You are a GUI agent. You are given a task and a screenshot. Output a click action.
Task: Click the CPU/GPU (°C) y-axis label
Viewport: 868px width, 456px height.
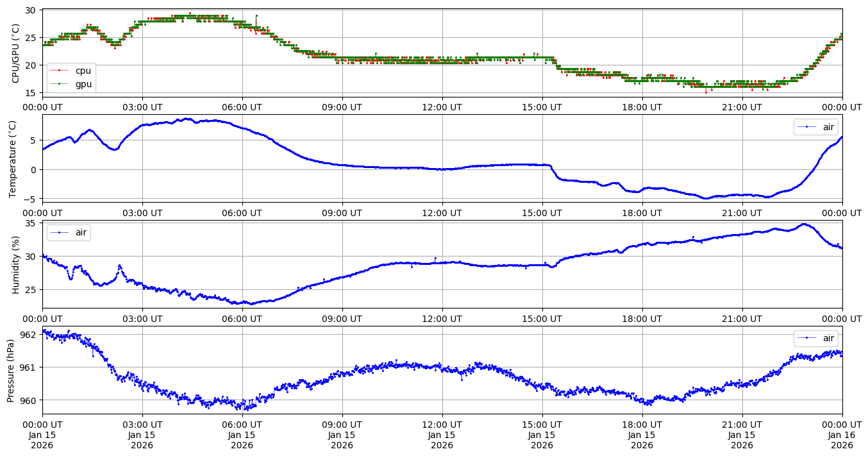pos(16,53)
